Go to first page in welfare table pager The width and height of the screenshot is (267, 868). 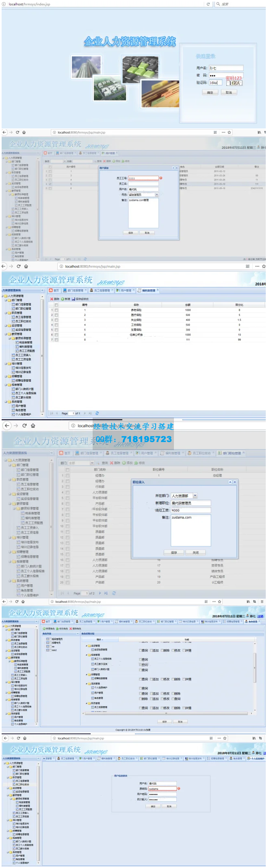[51, 413]
